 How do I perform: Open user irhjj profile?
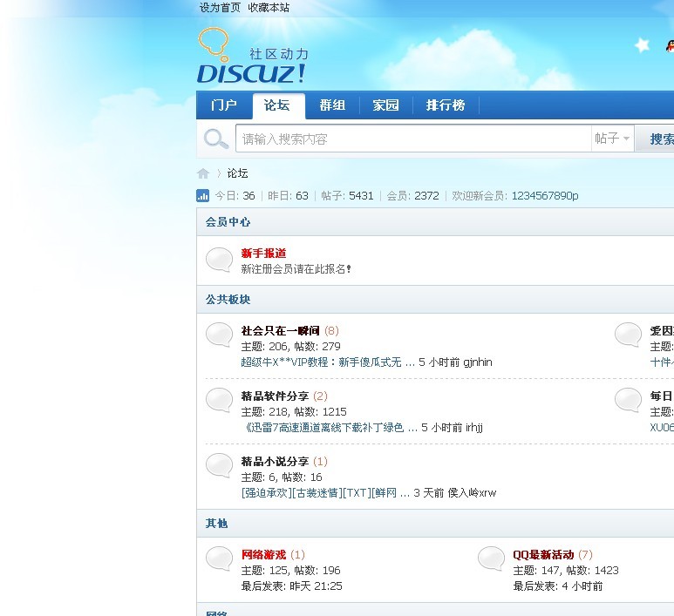coord(474,428)
